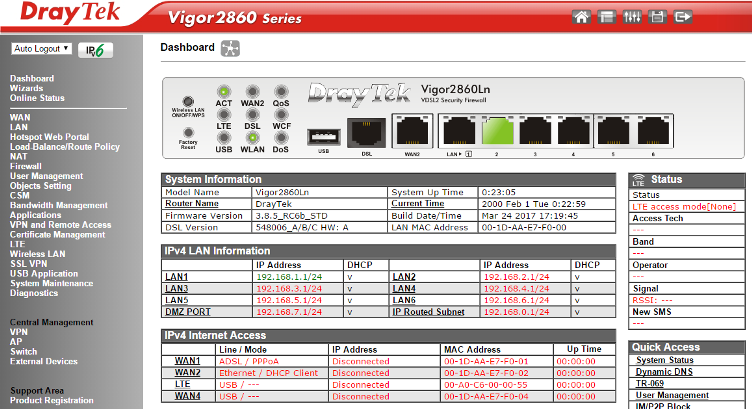Open User Management in the sidebar
Image resolution: width=752 pixels, height=409 pixels.
[x=47, y=176]
